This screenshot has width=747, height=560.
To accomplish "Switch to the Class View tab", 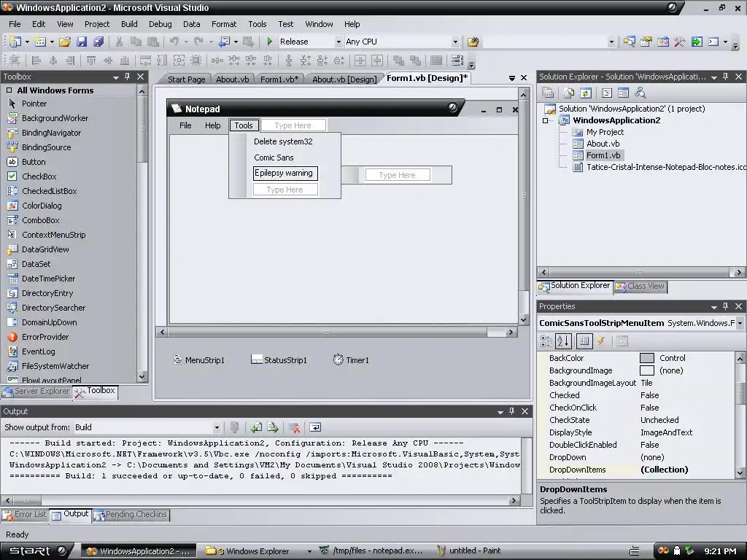I will click(x=640, y=286).
